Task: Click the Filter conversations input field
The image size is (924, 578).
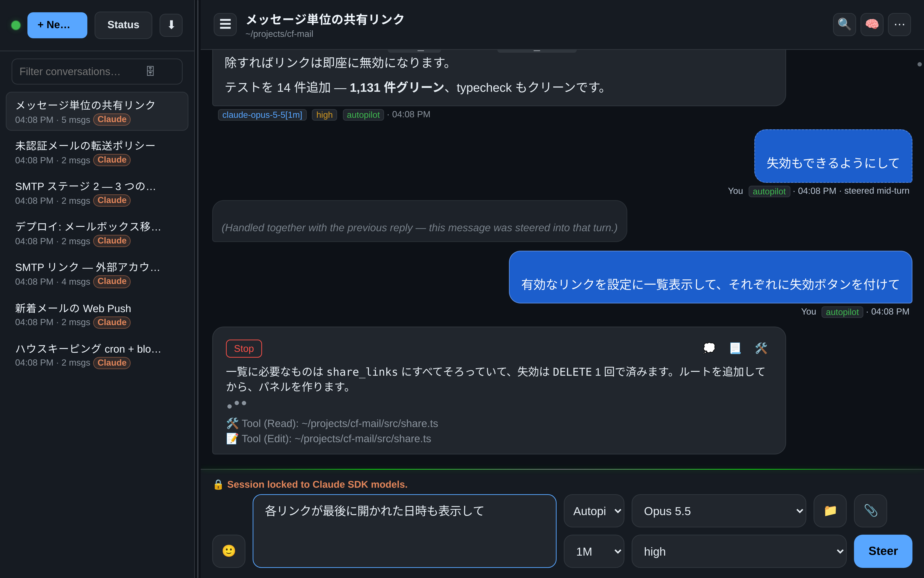Action: coord(97,72)
